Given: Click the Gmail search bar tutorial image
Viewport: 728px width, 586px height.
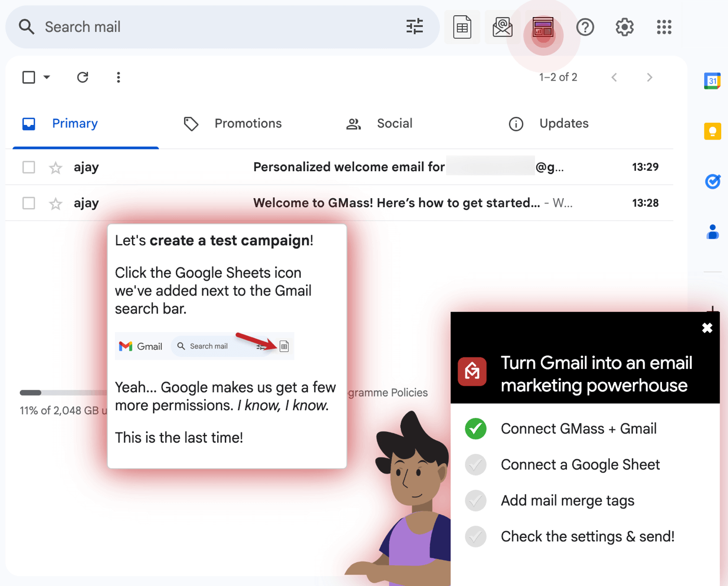Looking at the screenshot, I should click(204, 346).
